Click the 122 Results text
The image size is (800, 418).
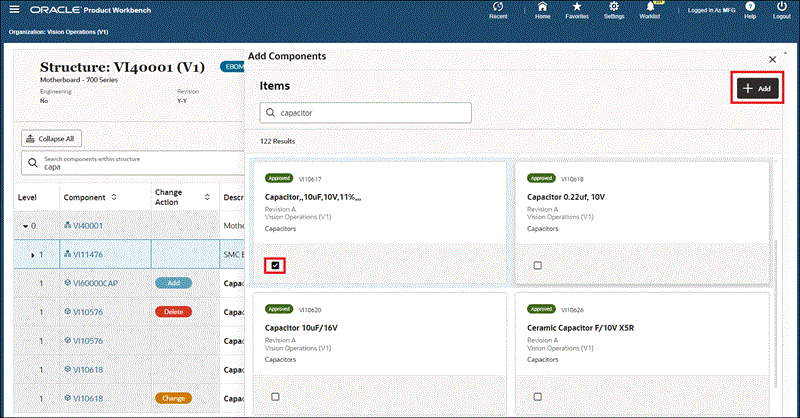[278, 141]
